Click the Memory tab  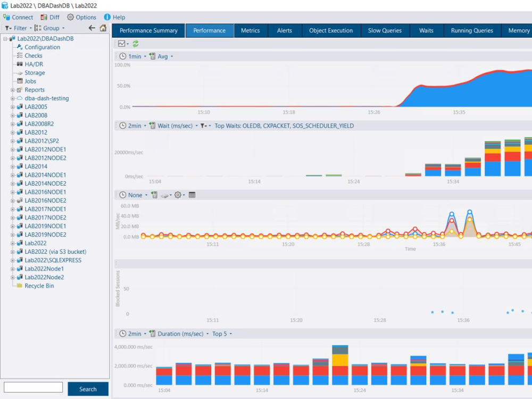518,30
